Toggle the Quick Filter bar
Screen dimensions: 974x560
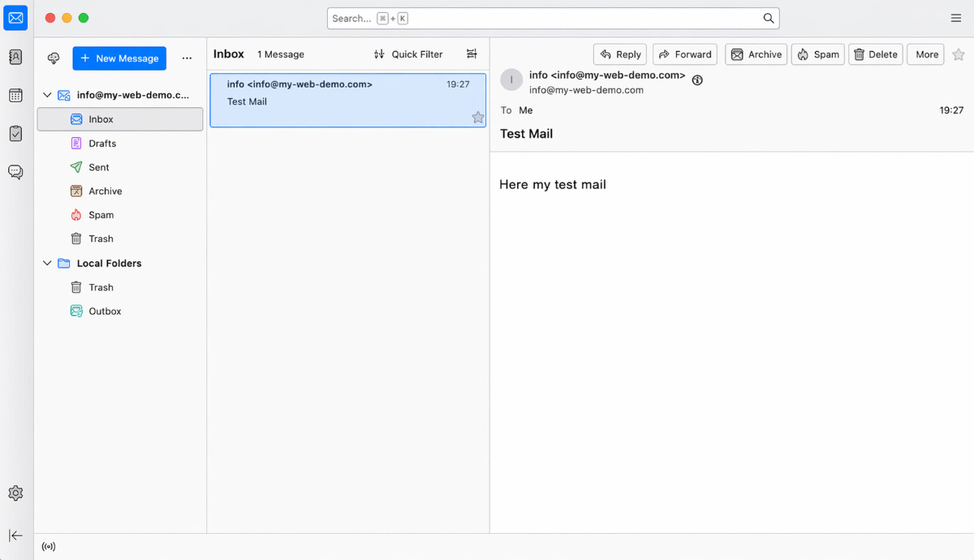408,54
